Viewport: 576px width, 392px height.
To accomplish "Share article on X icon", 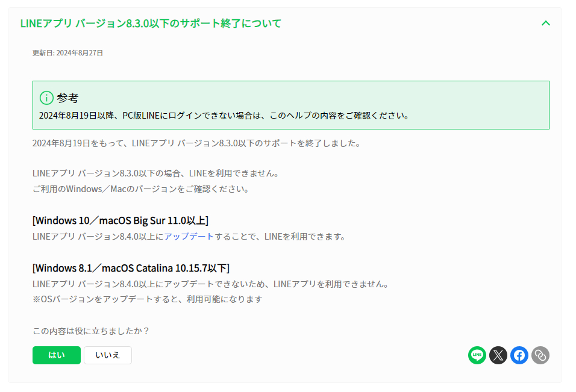I will pyautogui.click(x=498, y=355).
